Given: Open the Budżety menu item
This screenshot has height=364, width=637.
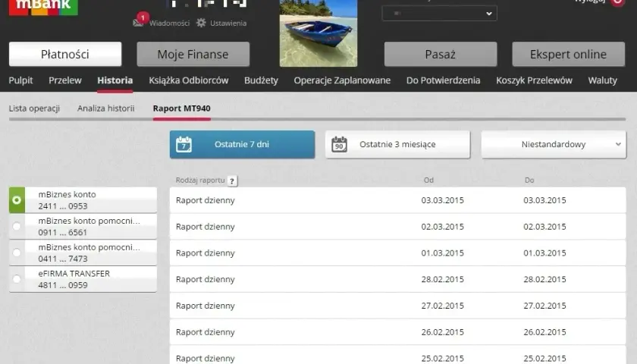Looking at the screenshot, I should 261,80.
